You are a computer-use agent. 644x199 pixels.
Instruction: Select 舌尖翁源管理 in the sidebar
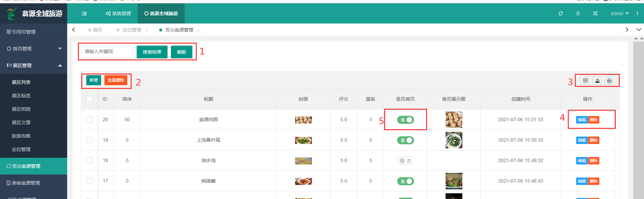[x=34, y=166]
